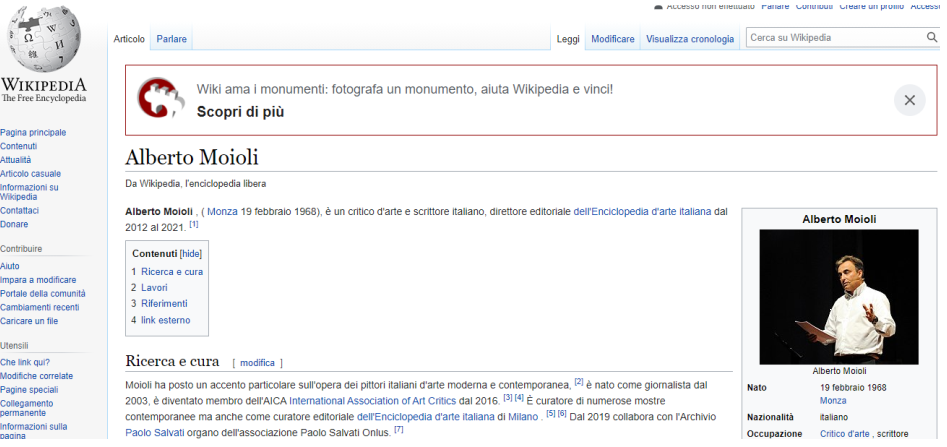Open Contattaci in sidebar
Viewport: 947px width, 447px height.
pyautogui.click(x=19, y=210)
